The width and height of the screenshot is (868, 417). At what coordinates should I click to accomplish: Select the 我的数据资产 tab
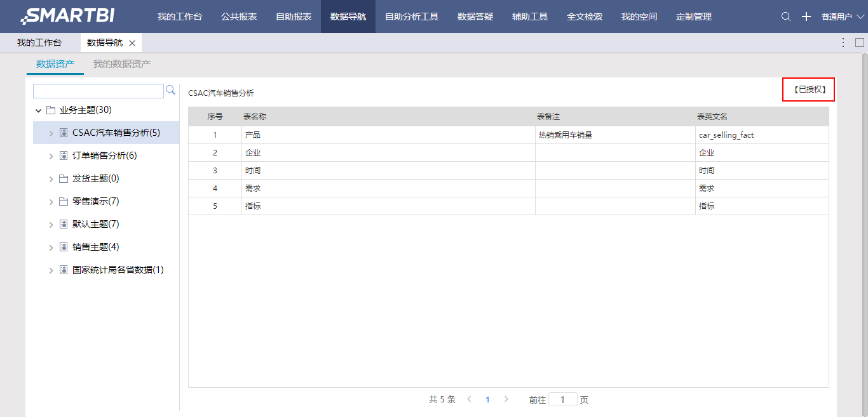click(122, 63)
